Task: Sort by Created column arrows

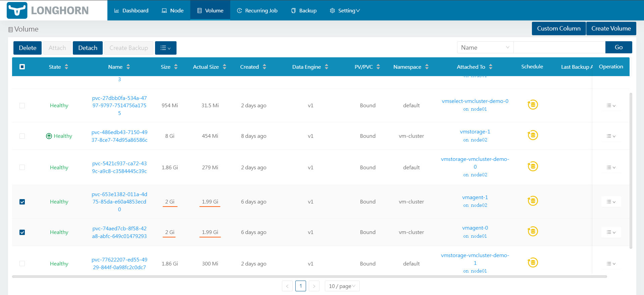Action: click(264, 67)
